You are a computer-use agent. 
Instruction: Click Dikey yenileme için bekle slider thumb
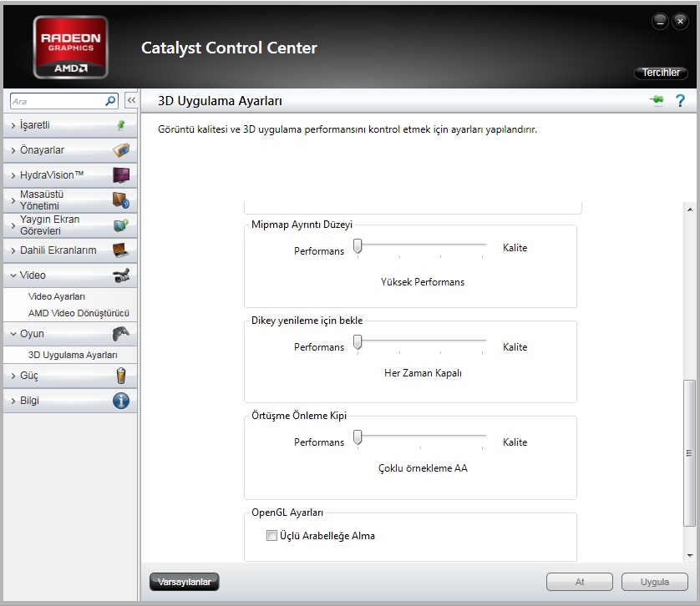pos(358,342)
